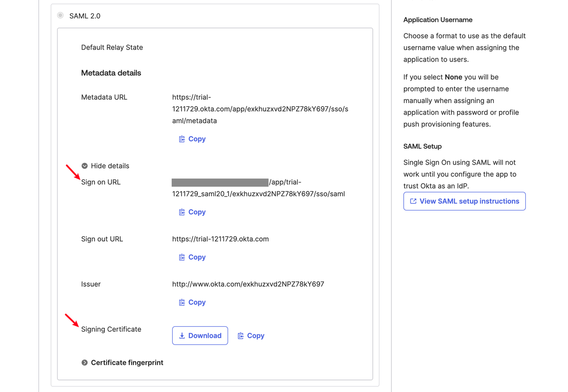568x392 pixels.
Task: Click clipboard icon next to Download button
Action: coord(241,336)
